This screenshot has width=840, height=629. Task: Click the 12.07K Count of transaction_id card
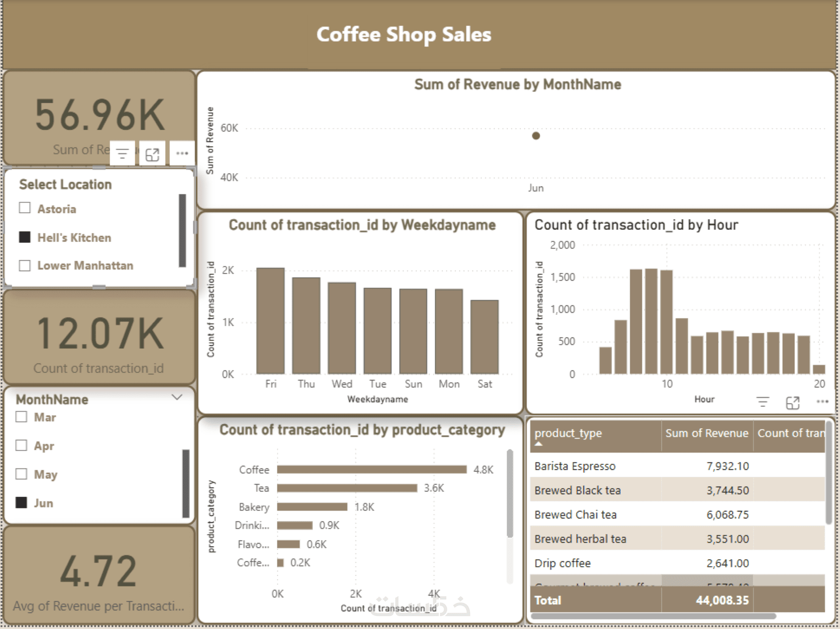[x=99, y=338]
